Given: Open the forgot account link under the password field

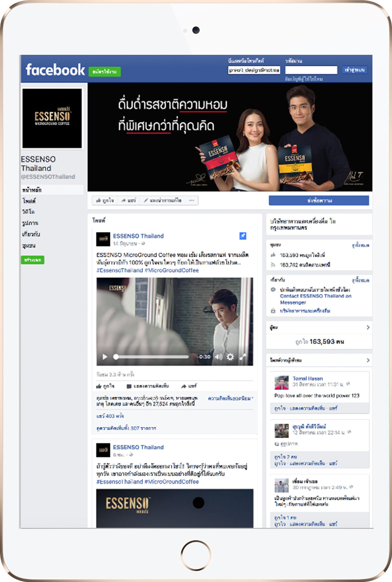Looking at the screenshot, I should pyautogui.click(x=303, y=78).
